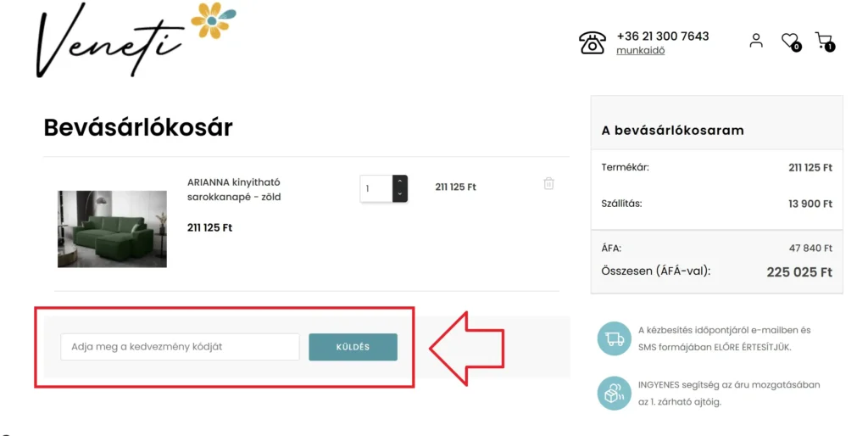
Task: Open the munkaidő link
Action: click(x=640, y=51)
